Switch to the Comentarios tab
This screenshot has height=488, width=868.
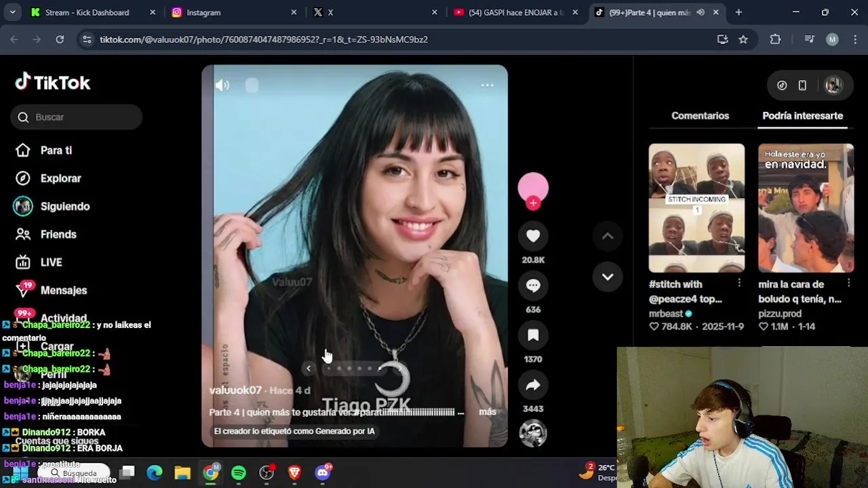point(700,116)
